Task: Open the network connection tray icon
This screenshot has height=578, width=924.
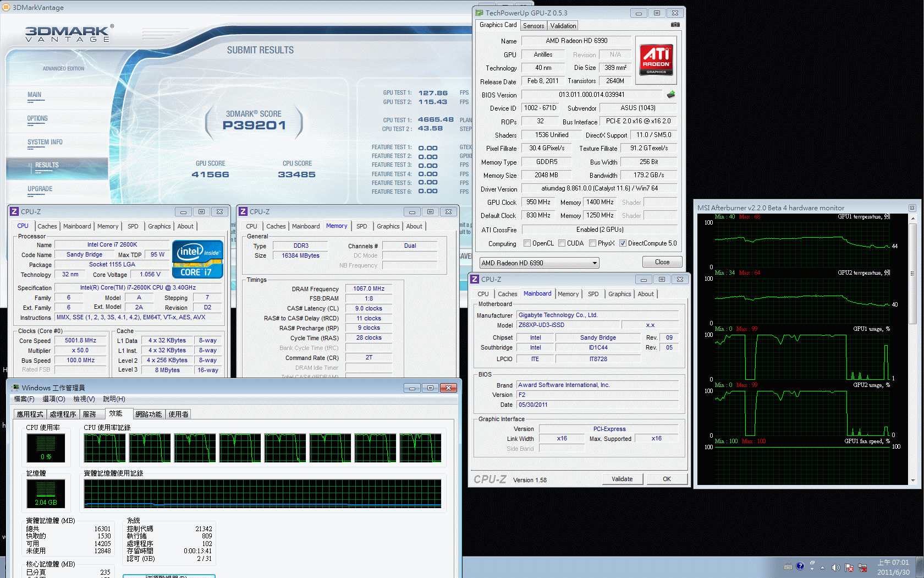Action: pos(862,568)
